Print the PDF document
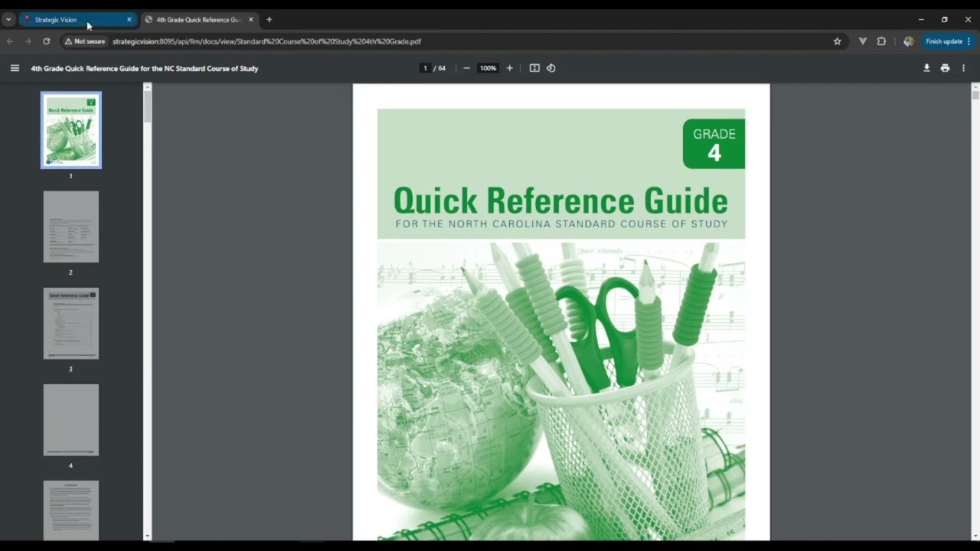980x551 pixels. (945, 68)
